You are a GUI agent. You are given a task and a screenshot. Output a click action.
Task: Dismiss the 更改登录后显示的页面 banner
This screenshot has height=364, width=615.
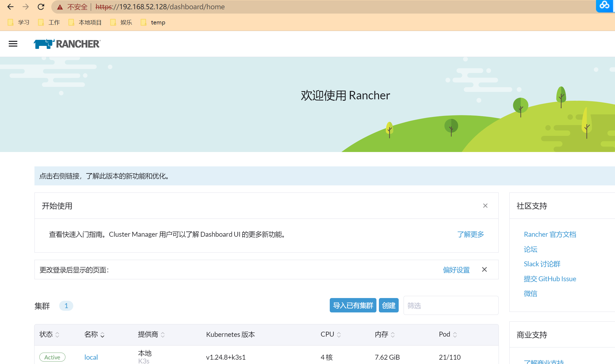(484, 270)
